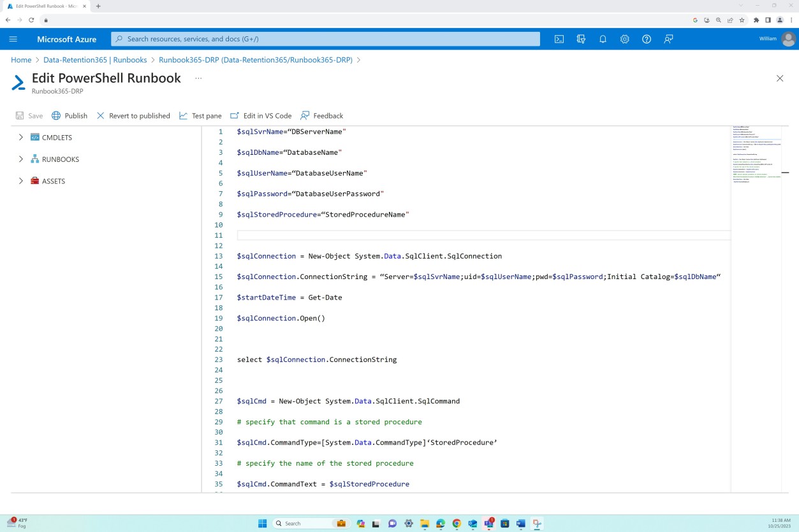
Task: Save the runbook draft
Action: coord(29,115)
